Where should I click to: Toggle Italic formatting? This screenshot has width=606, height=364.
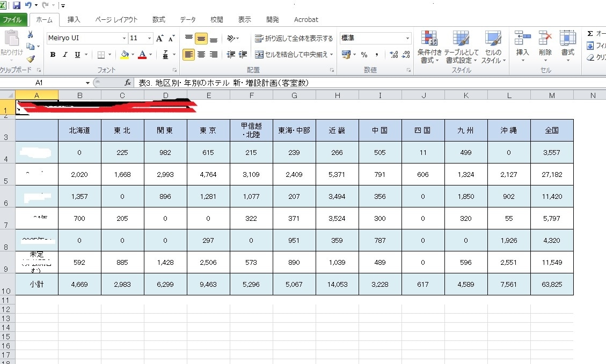pyautogui.click(x=65, y=55)
